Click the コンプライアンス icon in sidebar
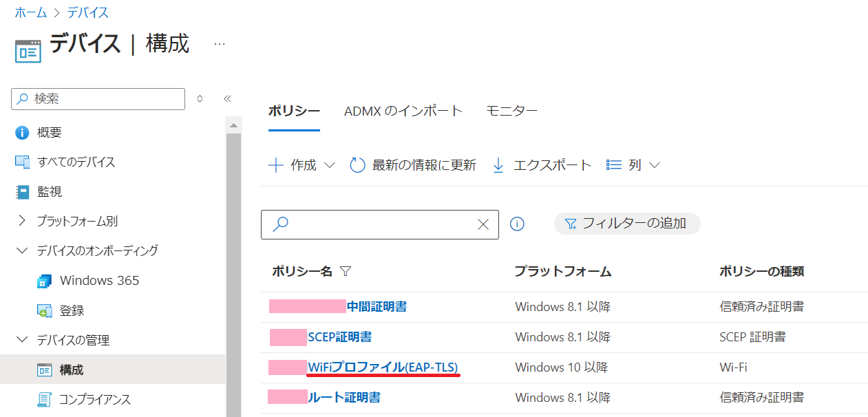 pos(45,400)
